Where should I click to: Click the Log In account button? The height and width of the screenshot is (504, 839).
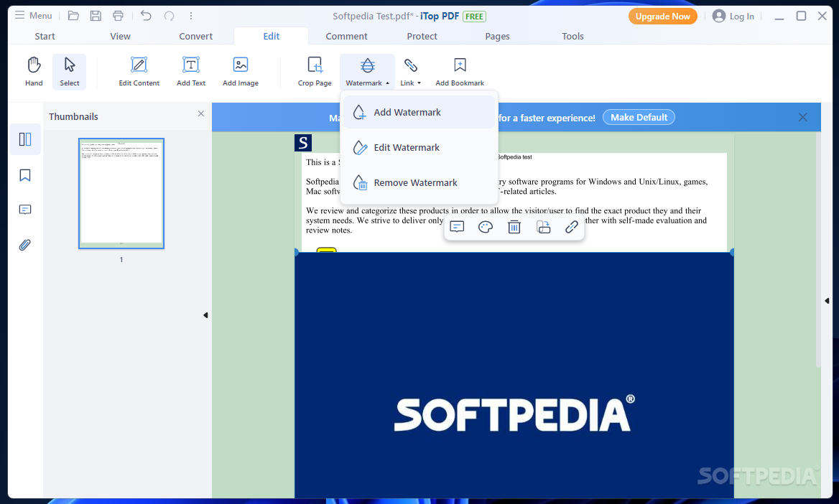pyautogui.click(x=733, y=16)
